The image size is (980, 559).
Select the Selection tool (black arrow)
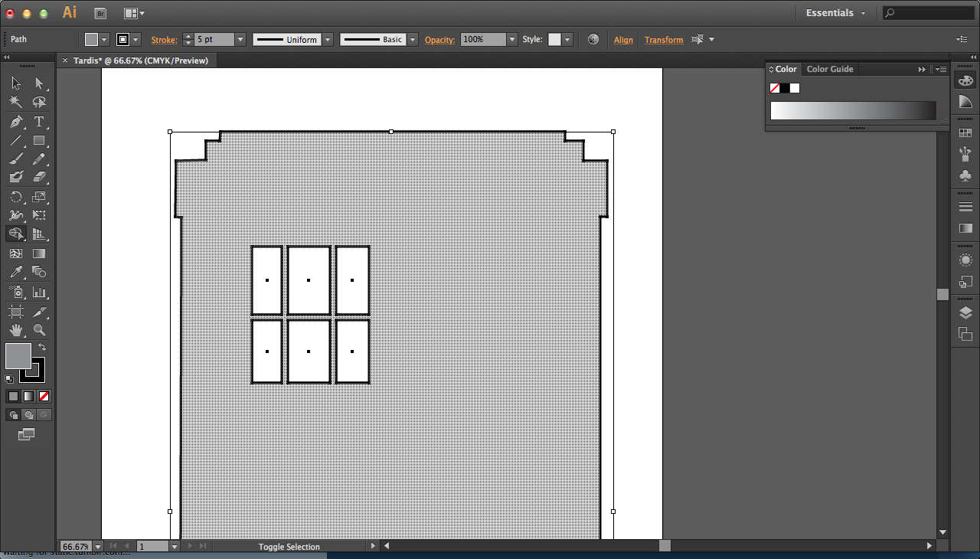(16, 83)
